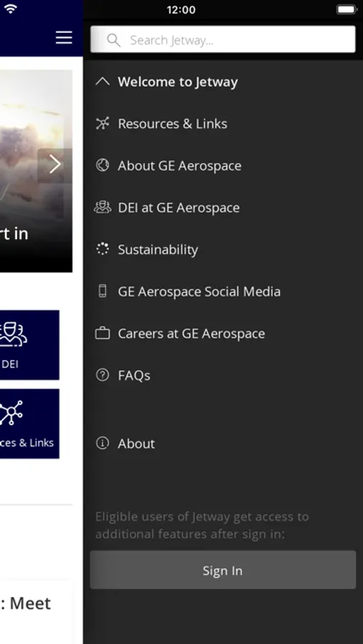Open the About entry near the bottom
The width and height of the screenshot is (363, 644).
pyautogui.click(x=136, y=444)
